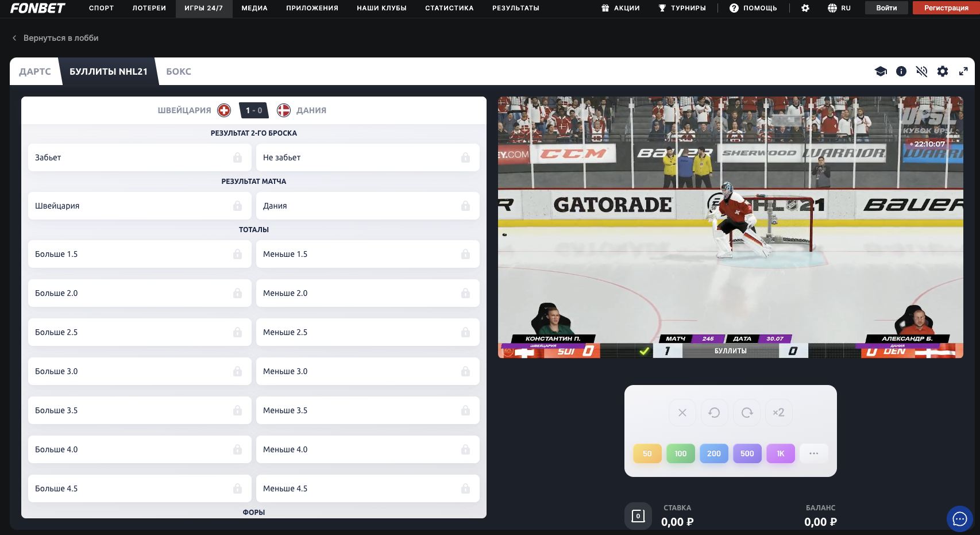Viewport: 980px width, 535px height.
Task: Switch to the Дартс tab
Action: click(x=35, y=71)
